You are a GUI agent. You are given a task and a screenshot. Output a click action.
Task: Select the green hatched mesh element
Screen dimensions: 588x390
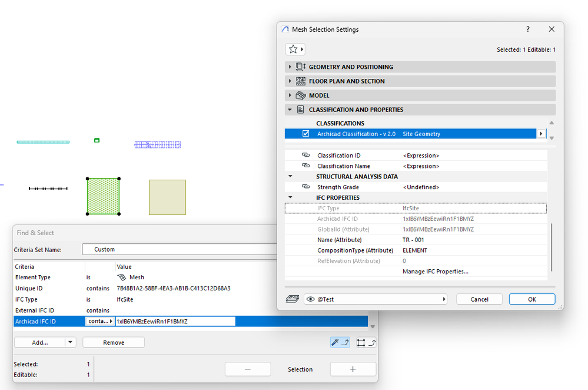point(103,196)
